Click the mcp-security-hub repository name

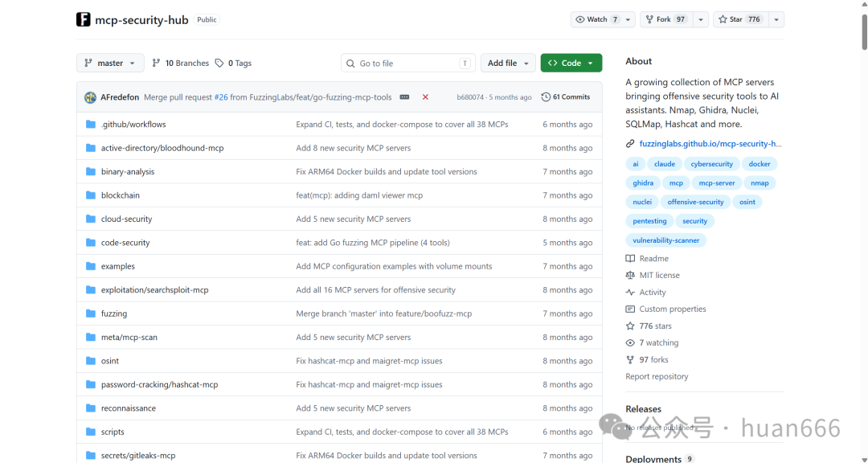(141, 20)
